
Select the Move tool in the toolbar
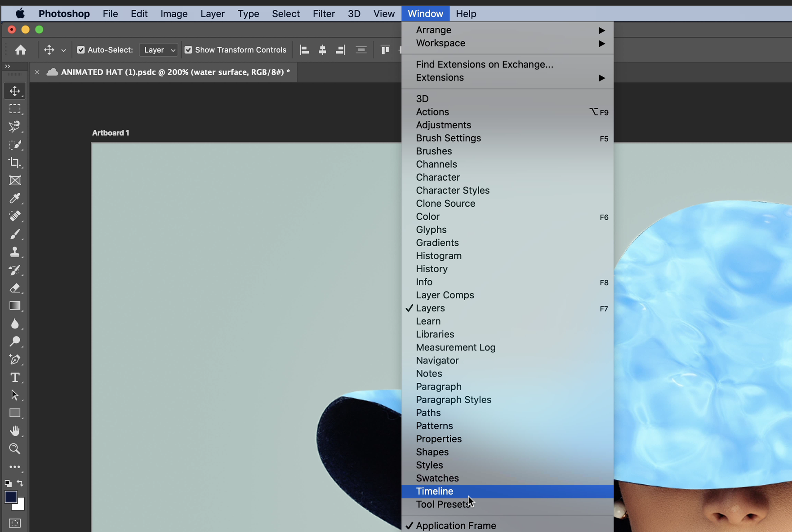pyautogui.click(x=15, y=91)
